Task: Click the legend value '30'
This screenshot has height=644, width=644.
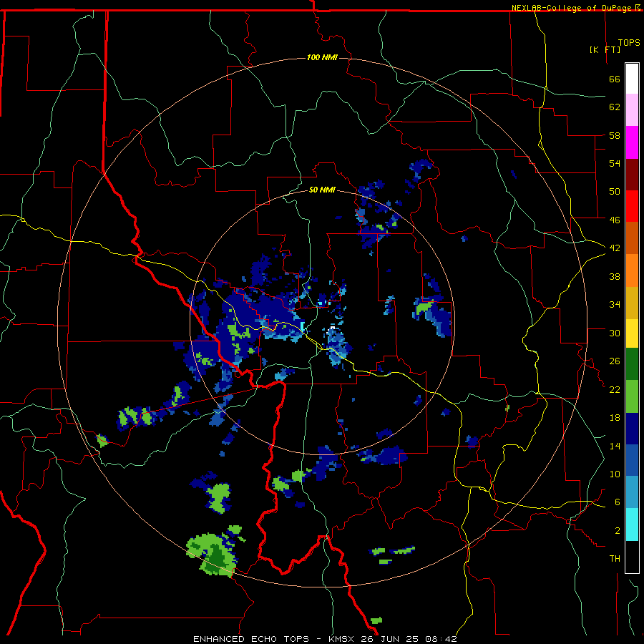Action: click(x=615, y=333)
